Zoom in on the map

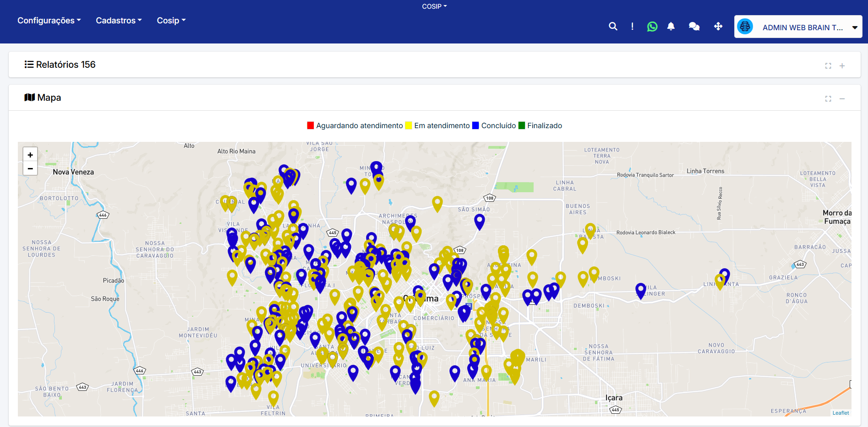[30, 155]
